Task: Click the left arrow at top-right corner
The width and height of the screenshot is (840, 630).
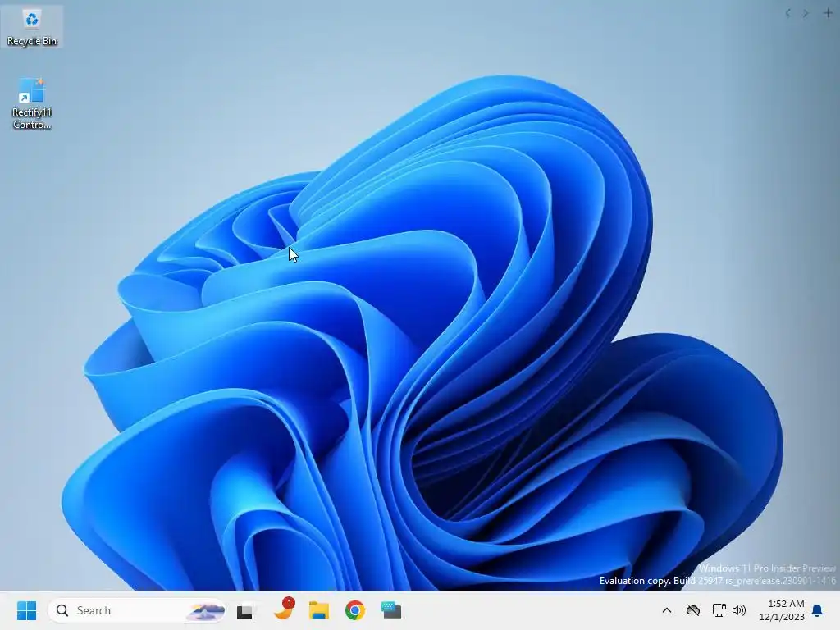Action: (x=788, y=13)
